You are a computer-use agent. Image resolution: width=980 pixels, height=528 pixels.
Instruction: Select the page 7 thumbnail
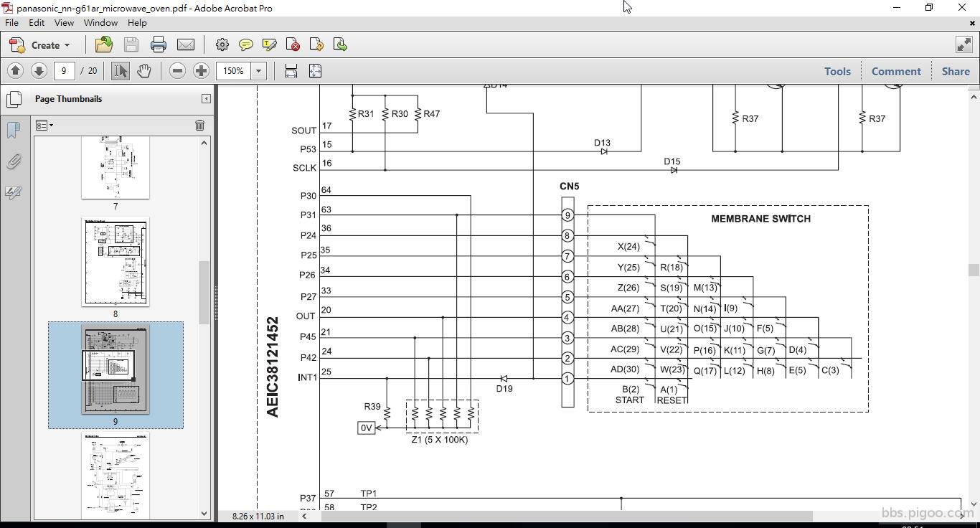pyautogui.click(x=116, y=168)
